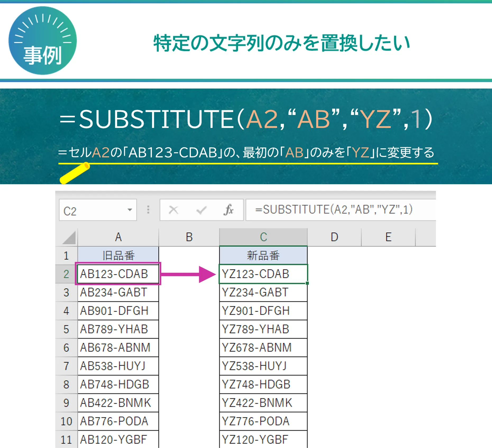Screen dimensions: 492x448
Task: Select cell containing AB901-DFGH
Action: click(x=118, y=311)
